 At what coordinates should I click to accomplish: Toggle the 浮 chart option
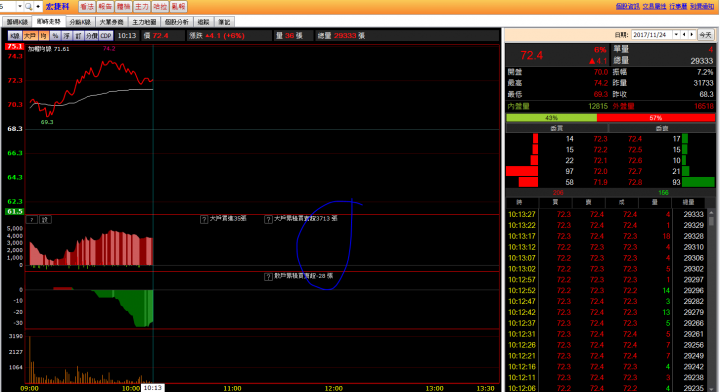(x=67, y=36)
